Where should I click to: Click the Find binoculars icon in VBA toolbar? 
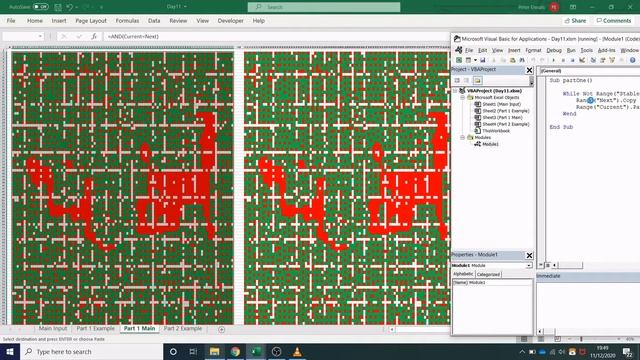(522, 60)
